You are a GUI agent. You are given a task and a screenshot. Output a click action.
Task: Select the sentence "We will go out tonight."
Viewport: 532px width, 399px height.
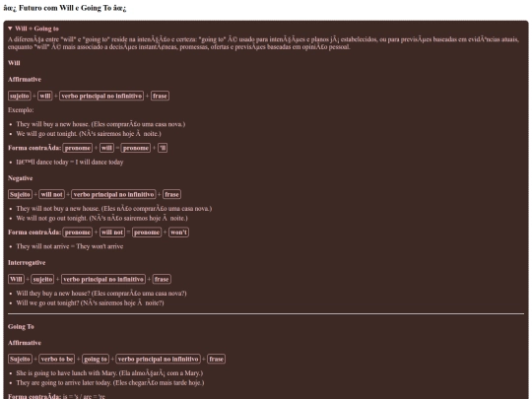click(x=47, y=134)
